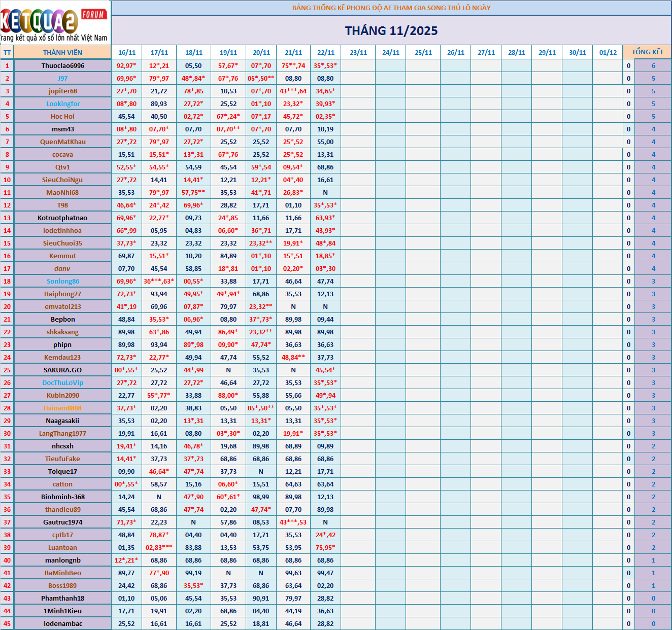Screen dimensions: 672x630
Task: Click the DocThuLoVip member name
Action: click(63, 382)
